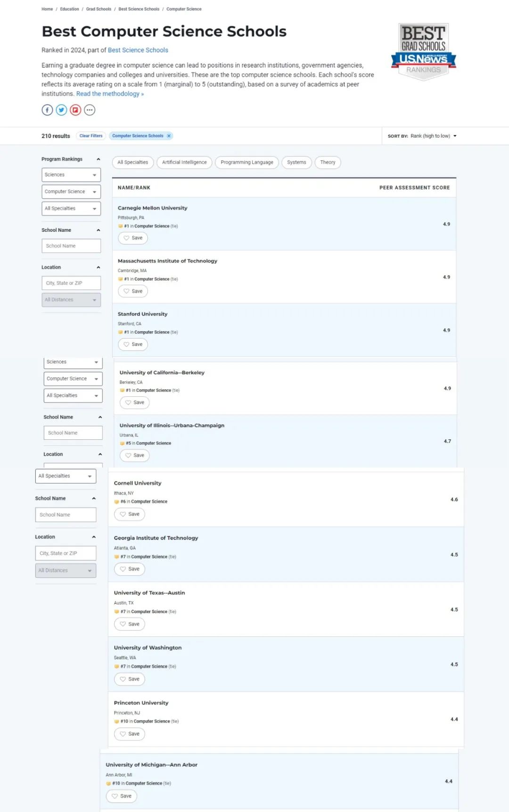Switch to the Programming Language tab
The width and height of the screenshot is (509, 812).
tap(247, 163)
